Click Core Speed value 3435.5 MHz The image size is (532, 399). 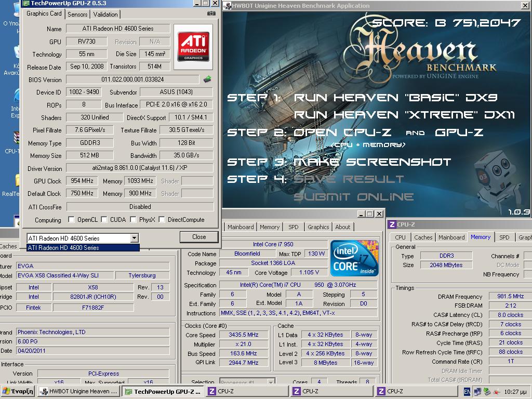243,335
